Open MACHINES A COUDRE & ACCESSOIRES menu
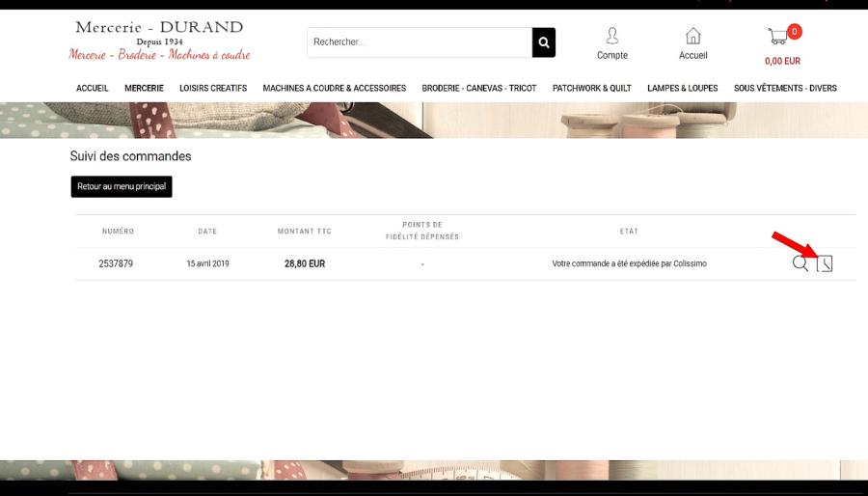 click(335, 88)
